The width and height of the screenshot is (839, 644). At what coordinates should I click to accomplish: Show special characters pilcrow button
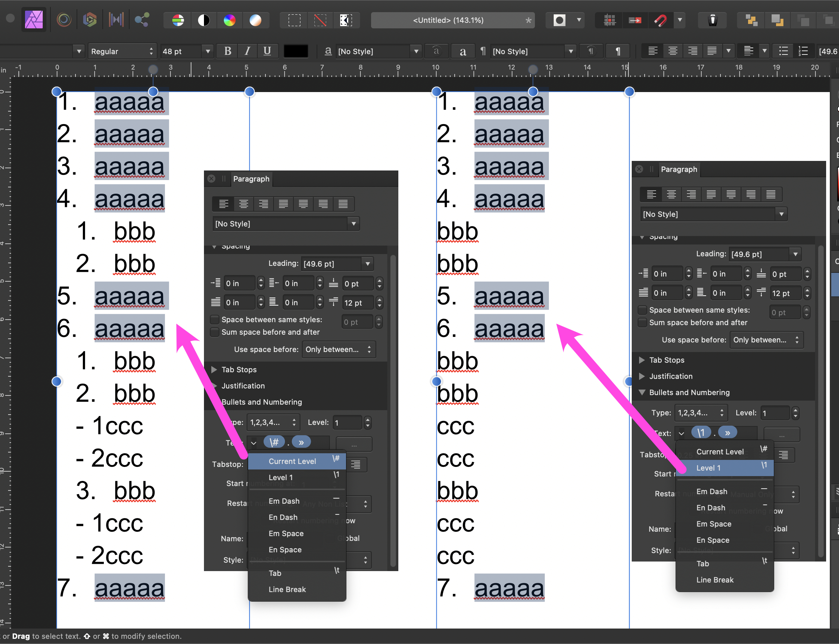[618, 51]
